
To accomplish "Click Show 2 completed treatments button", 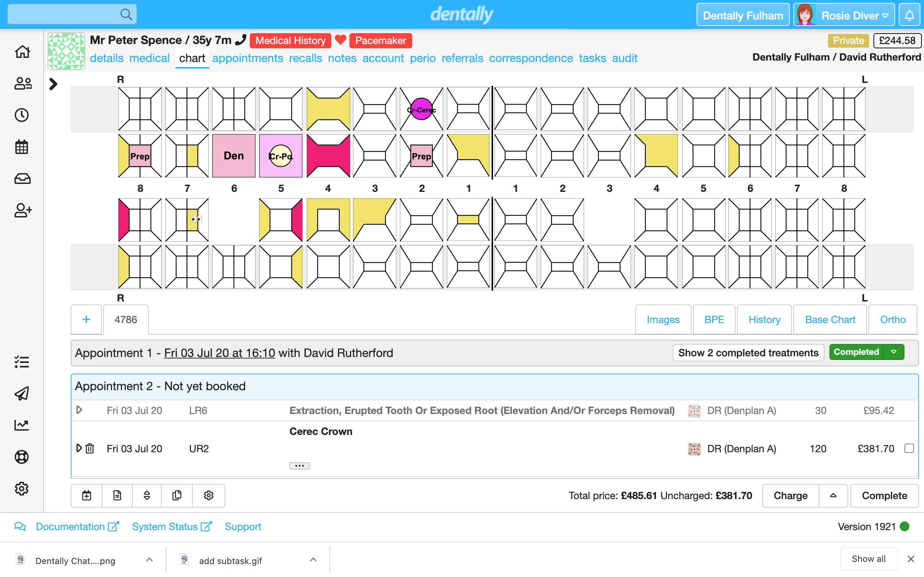I will [x=748, y=353].
